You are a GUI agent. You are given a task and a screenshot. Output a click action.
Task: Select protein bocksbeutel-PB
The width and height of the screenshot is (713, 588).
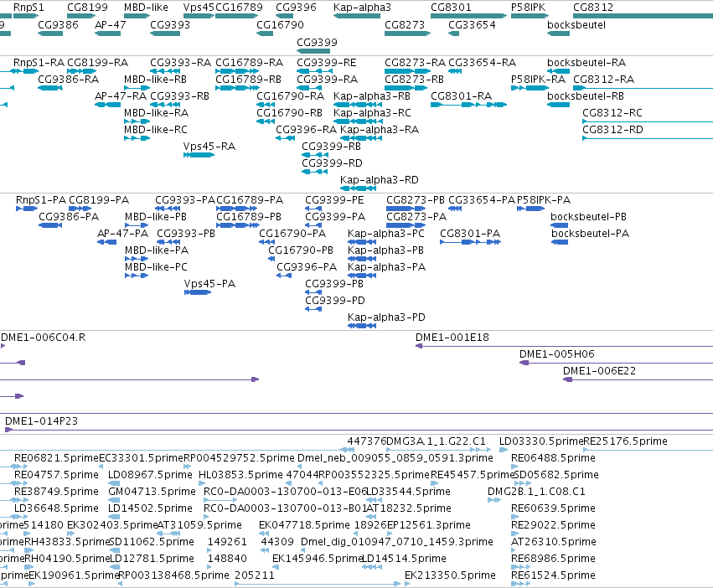588,216
